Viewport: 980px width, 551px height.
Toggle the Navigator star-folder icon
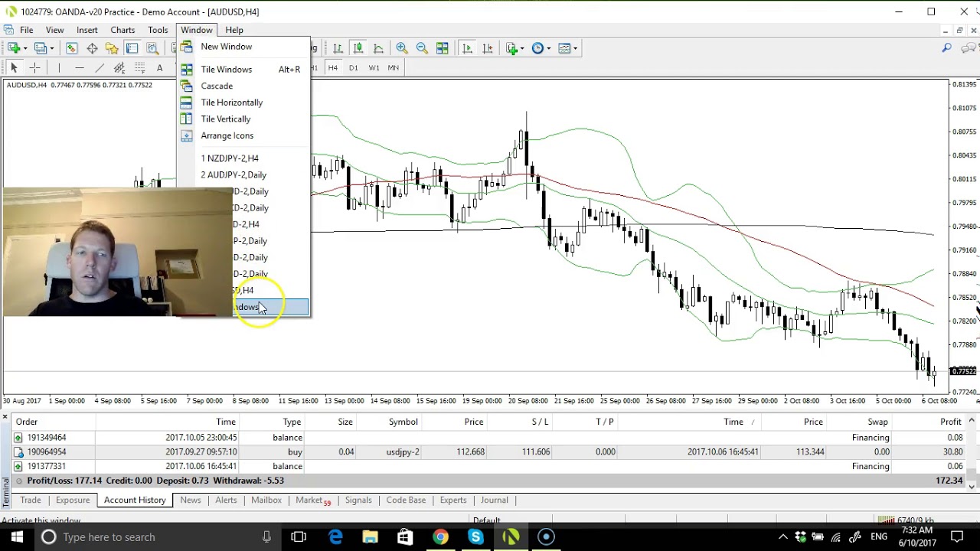(112, 48)
